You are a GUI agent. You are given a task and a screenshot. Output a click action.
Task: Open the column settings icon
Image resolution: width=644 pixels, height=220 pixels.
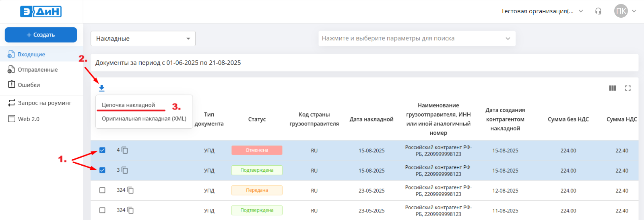612,88
